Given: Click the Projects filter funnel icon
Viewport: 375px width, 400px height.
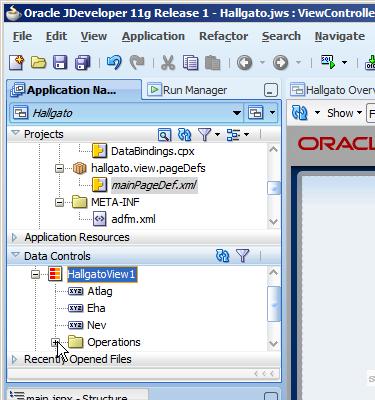Looking at the screenshot, I should pyautogui.click(x=205, y=134).
